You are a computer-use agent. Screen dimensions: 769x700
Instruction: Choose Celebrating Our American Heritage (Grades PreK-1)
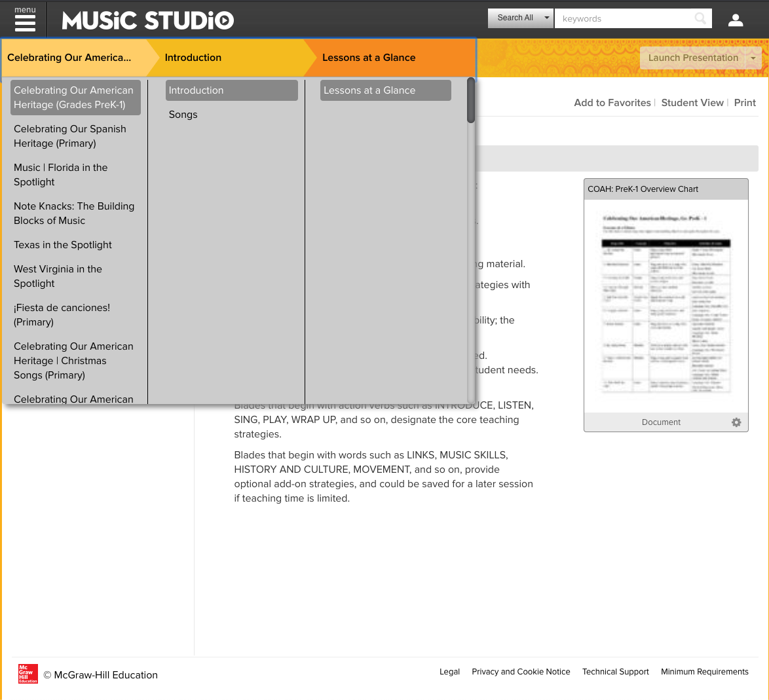click(x=75, y=98)
